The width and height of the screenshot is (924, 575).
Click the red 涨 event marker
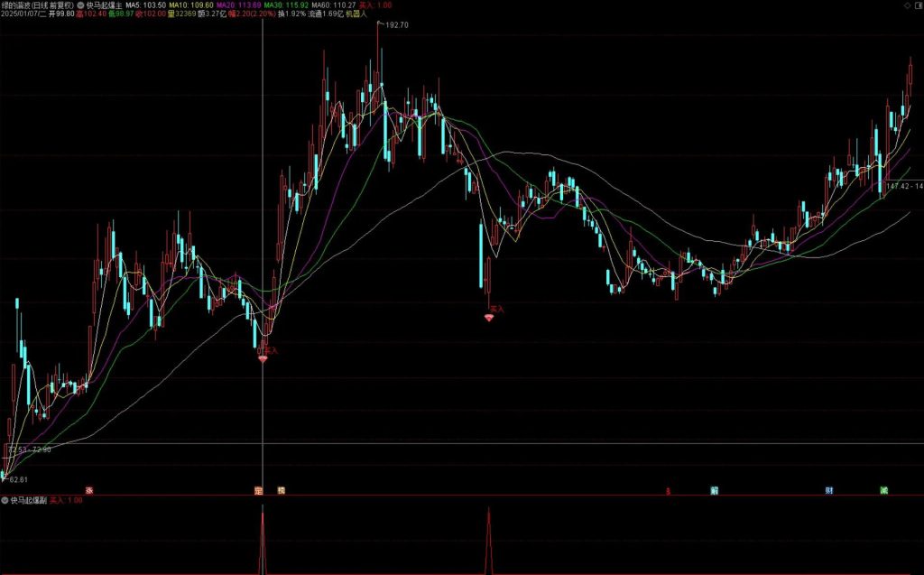[89, 491]
